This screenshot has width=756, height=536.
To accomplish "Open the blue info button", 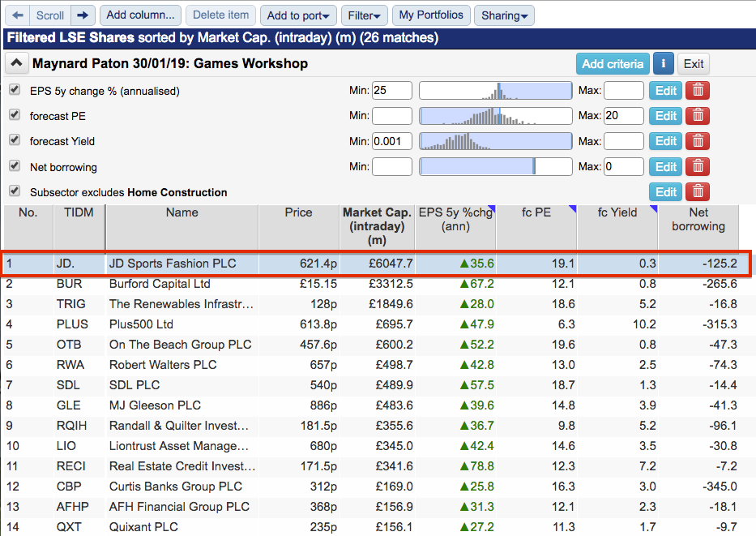I will point(663,64).
